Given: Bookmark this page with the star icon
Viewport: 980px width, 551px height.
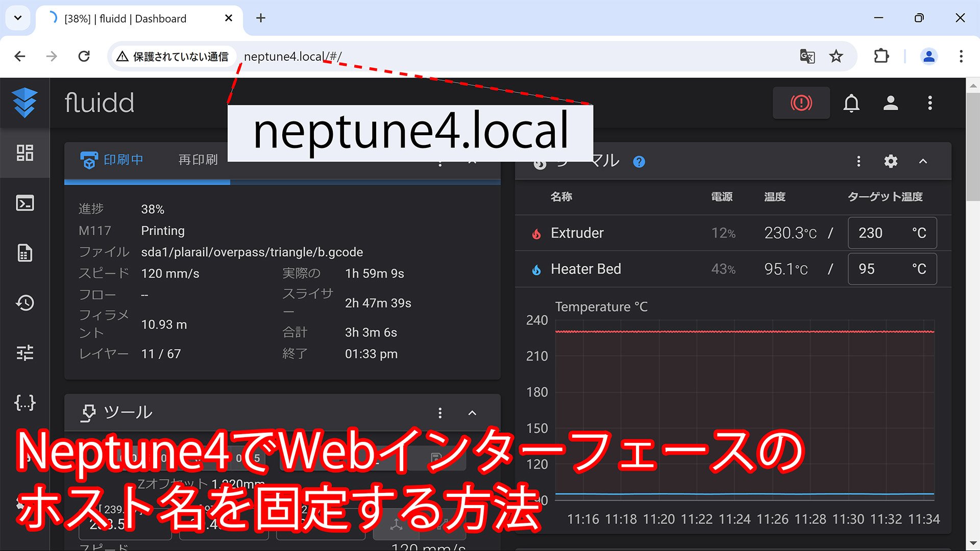Looking at the screenshot, I should tap(836, 56).
